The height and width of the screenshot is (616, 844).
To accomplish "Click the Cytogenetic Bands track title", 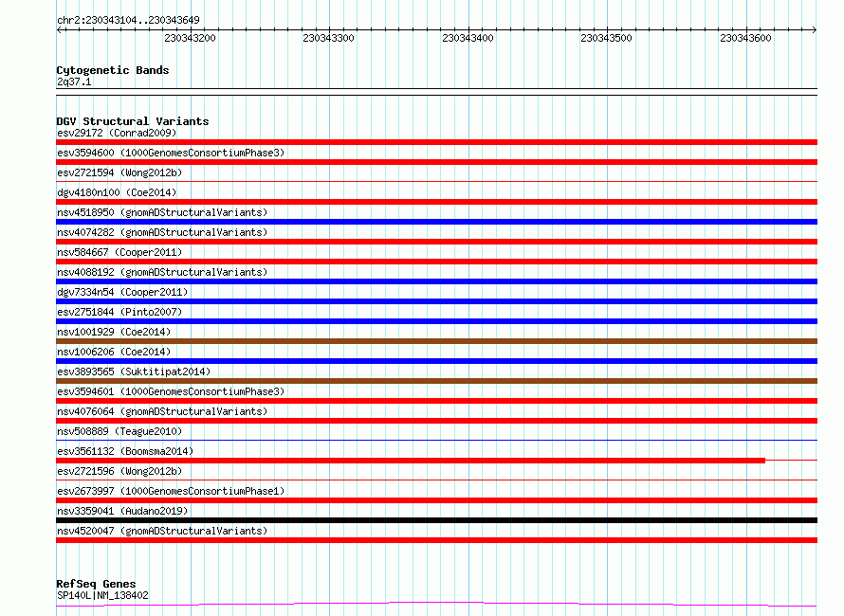I will pyautogui.click(x=113, y=70).
